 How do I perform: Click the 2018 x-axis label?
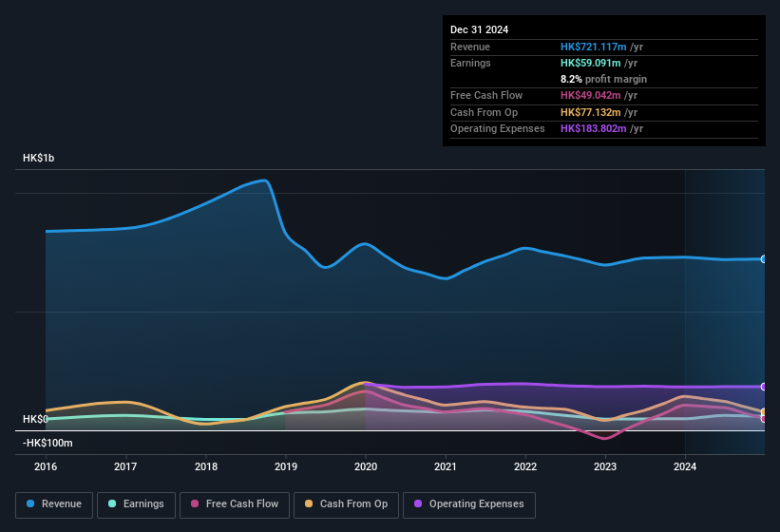pyautogui.click(x=206, y=466)
